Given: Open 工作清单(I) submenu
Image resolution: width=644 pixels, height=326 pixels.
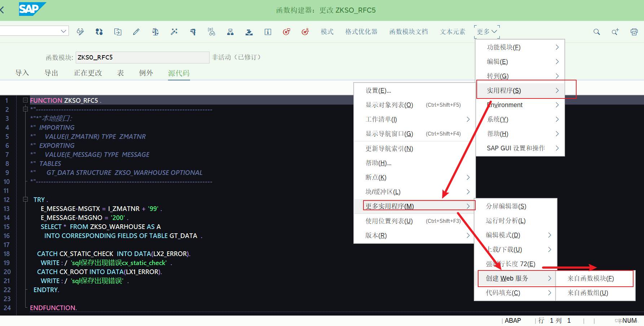Looking at the screenshot, I should pyautogui.click(x=414, y=119).
